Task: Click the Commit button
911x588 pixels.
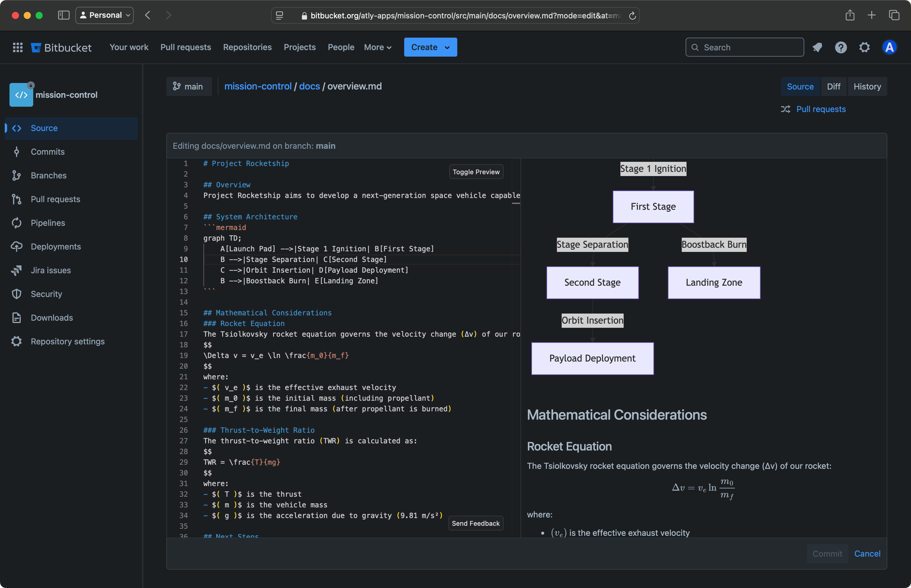Action: 827,554
